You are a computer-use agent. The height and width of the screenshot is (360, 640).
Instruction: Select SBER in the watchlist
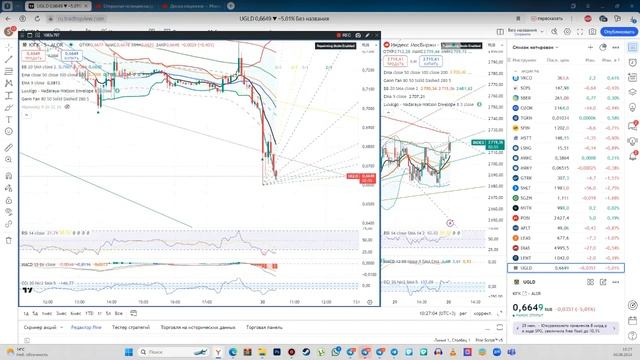pos(566,98)
